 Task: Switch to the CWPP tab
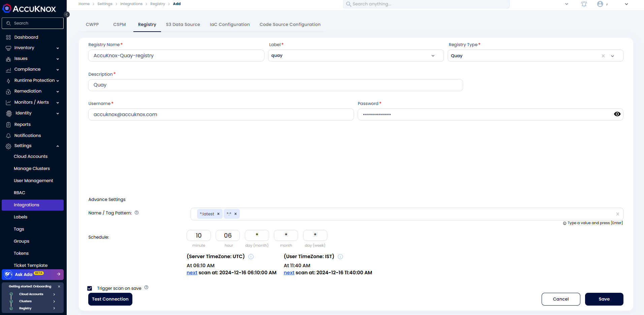(92, 25)
